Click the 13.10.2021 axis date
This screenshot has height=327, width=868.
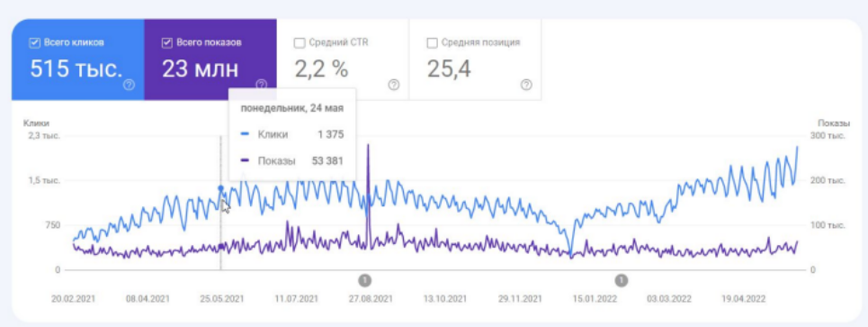coord(445,299)
